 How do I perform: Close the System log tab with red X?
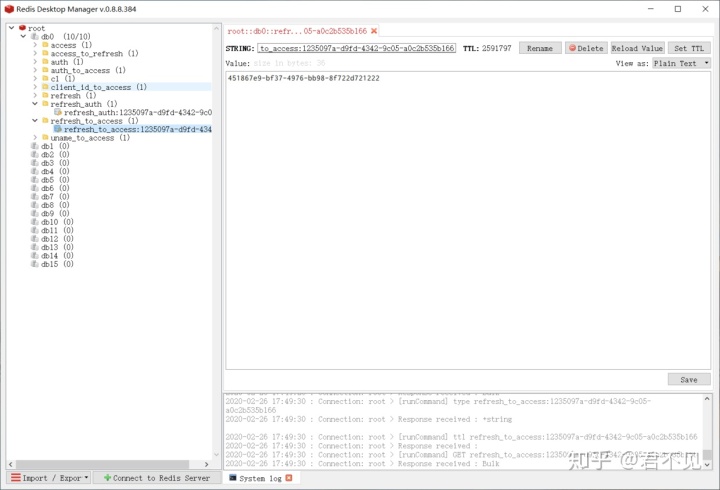tap(289, 478)
